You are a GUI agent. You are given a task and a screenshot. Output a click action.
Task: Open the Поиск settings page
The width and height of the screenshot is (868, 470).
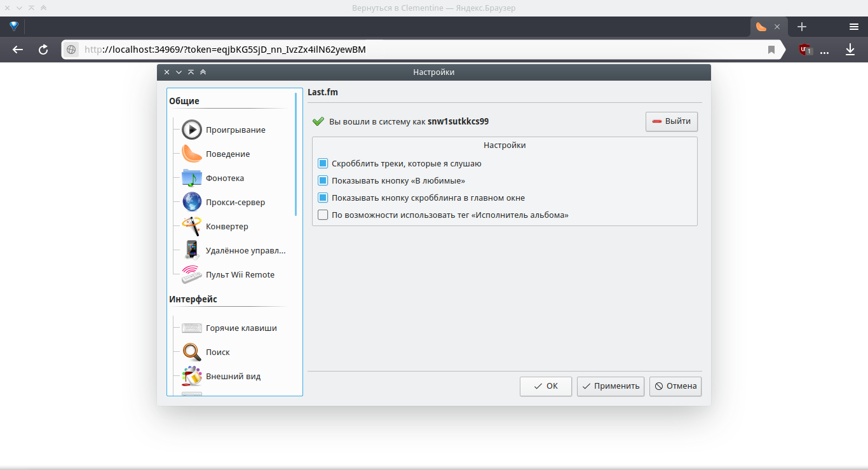coord(206,352)
